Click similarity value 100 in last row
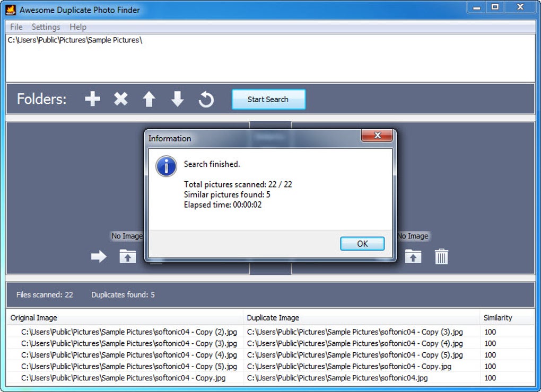 click(x=490, y=378)
